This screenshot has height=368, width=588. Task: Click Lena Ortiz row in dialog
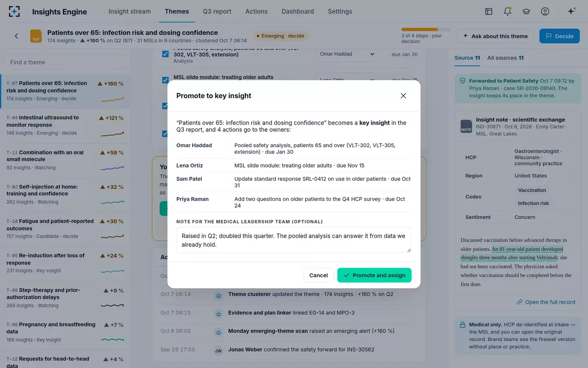tap(294, 165)
